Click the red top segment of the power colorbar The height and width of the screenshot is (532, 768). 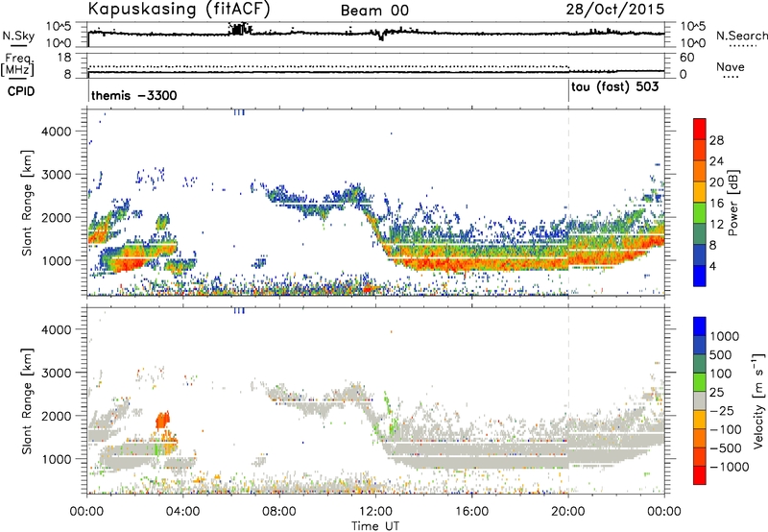click(x=700, y=130)
